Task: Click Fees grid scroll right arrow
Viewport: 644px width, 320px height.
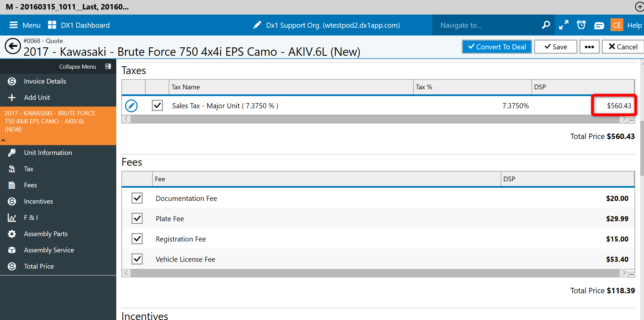Action: coord(624,273)
